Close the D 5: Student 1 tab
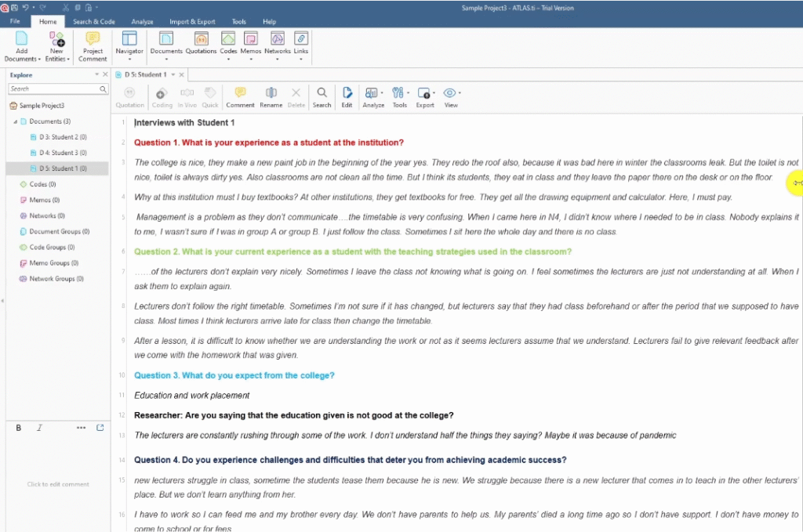 click(182, 75)
